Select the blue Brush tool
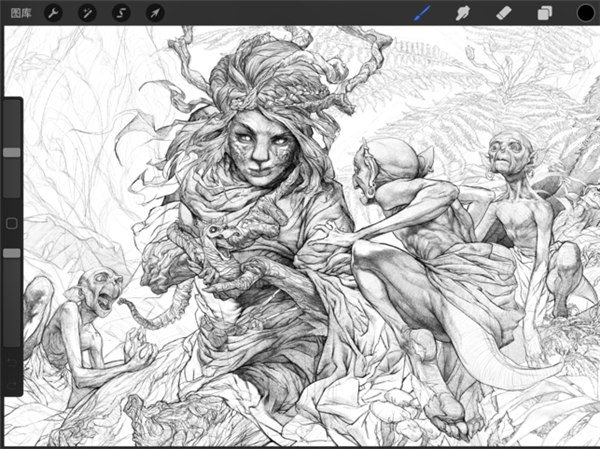This screenshot has height=449, width=600. click(423, 13)
